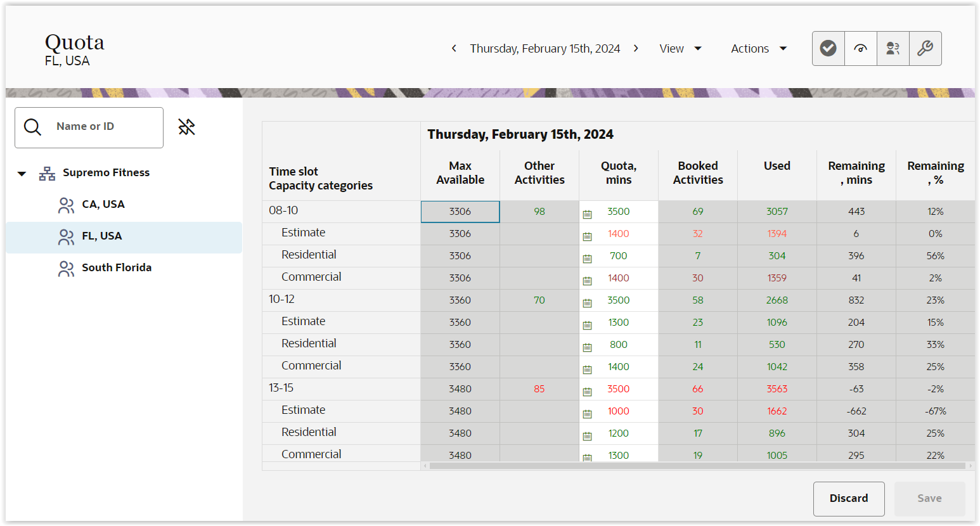Save the quota changes
Screen dimensions: 980x526
pos(929,497)
